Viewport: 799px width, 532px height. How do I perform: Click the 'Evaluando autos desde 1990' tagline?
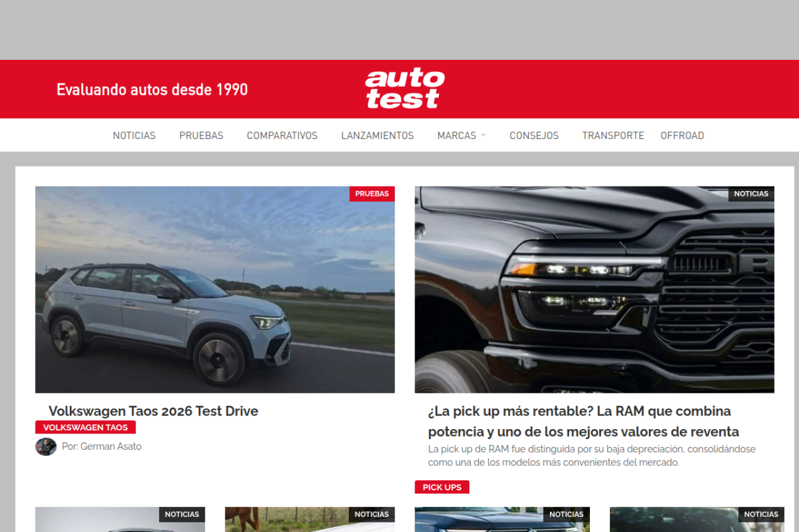tap(152, 90)
